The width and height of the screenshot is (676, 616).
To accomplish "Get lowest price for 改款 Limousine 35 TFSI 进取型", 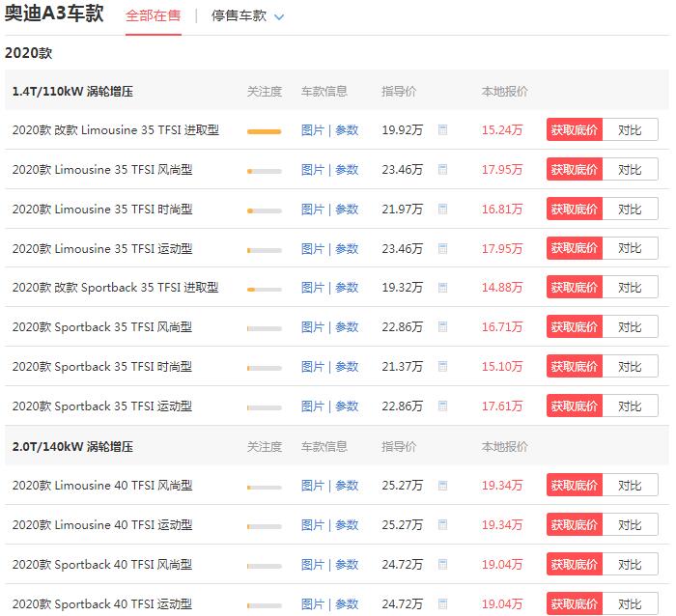I will point(575,129).
